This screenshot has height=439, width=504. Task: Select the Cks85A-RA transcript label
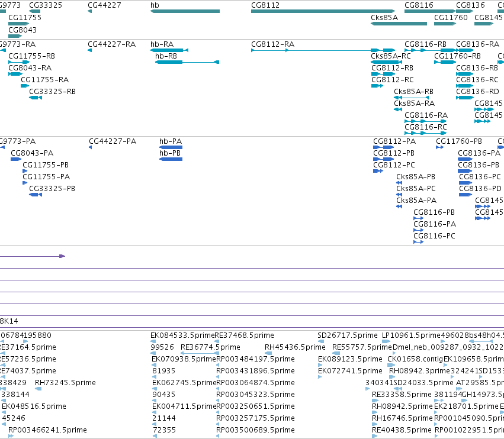[415, 104]
